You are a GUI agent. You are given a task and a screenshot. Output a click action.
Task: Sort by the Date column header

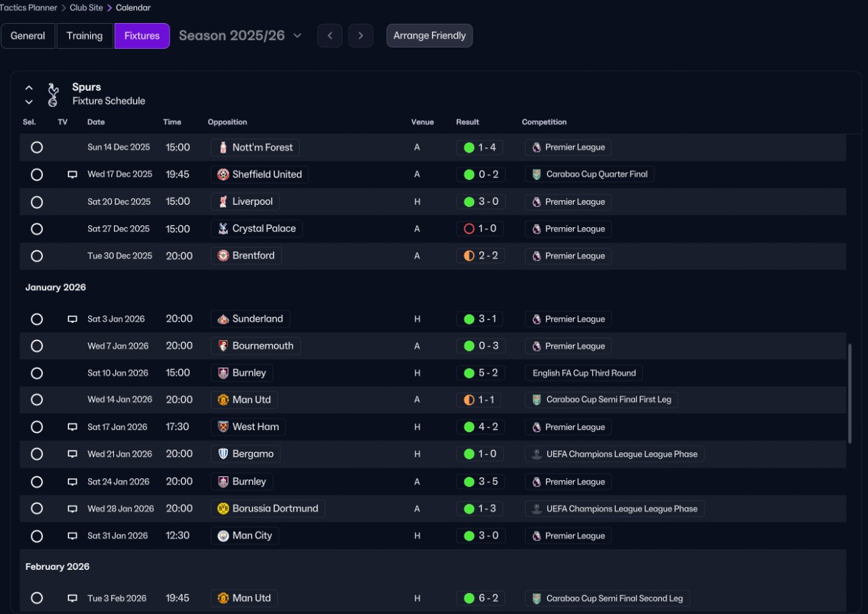96,122
